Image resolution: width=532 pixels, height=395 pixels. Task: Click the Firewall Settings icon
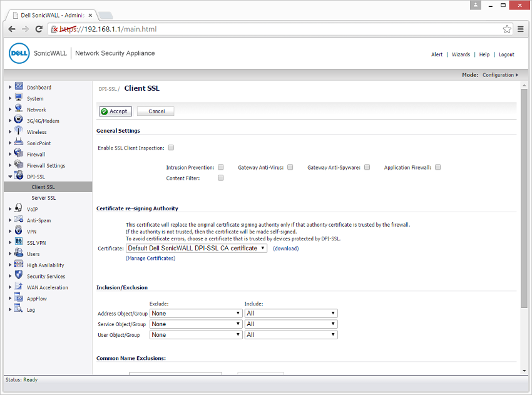click(19, 165)
